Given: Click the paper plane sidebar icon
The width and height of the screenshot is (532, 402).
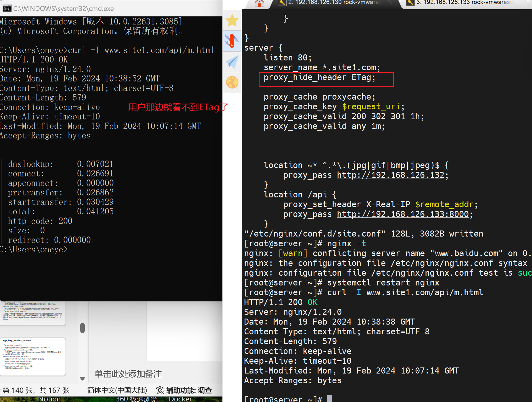Looking at the screenshot, I should (x=232, y=62).
